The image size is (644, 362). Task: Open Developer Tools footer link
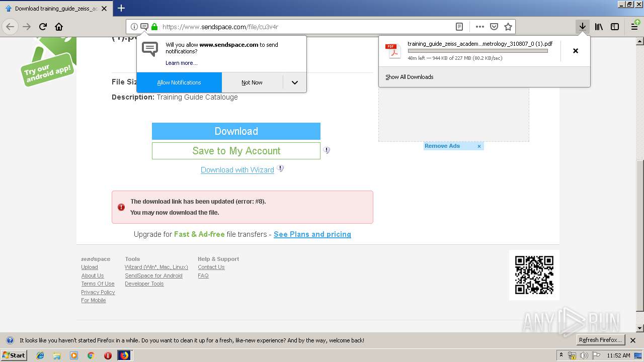pos(144,284)
